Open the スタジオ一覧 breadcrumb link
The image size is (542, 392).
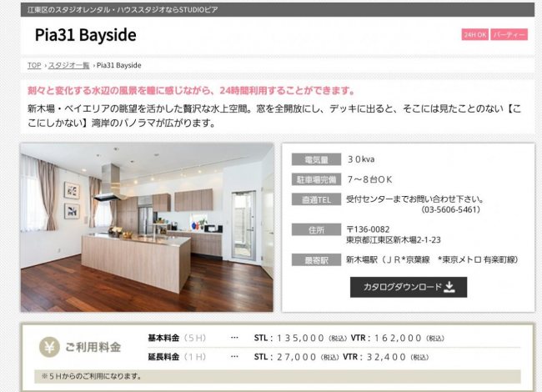tap(68, 65)
